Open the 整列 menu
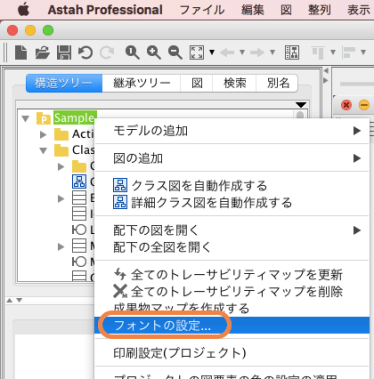Viewport: 374px width, 379px height. (319, 10)
